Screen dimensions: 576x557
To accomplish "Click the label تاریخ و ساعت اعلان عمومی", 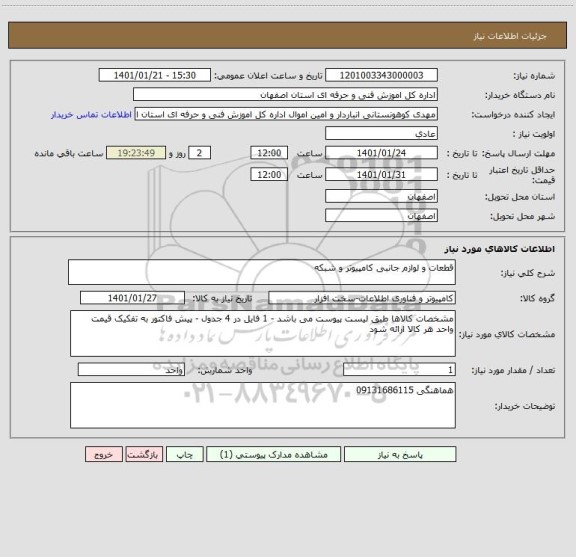I will (269, 76).
